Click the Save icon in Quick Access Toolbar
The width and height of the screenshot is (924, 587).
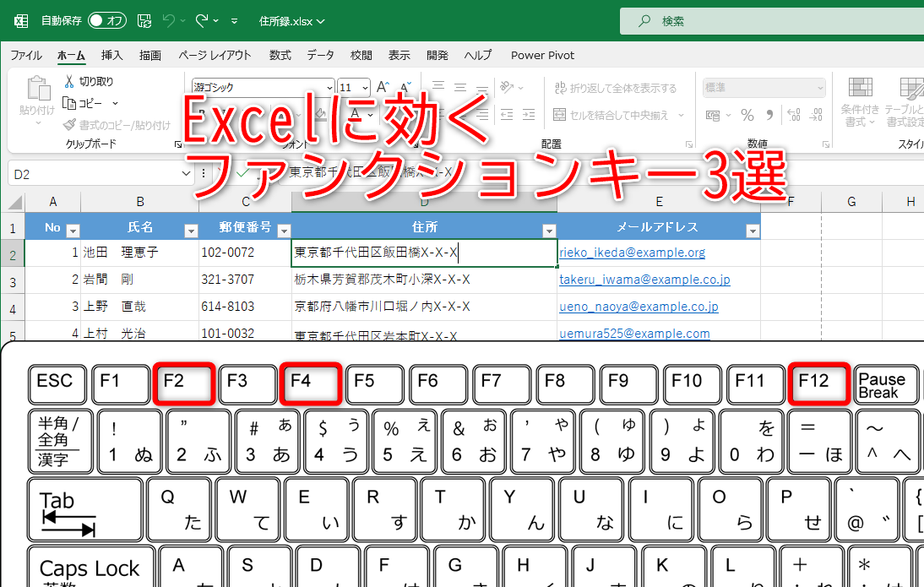pyautogui.click(x=145, y=20)
